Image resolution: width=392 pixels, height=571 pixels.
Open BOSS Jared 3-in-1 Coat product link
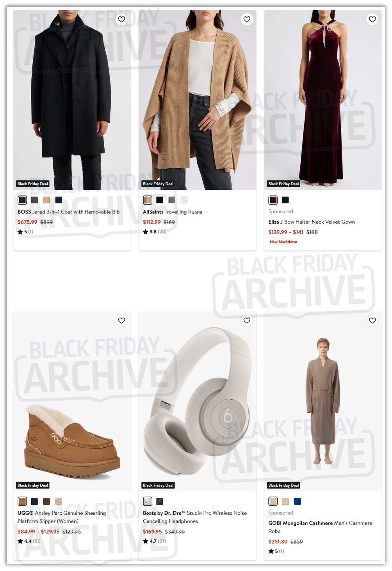coord(68,212)
